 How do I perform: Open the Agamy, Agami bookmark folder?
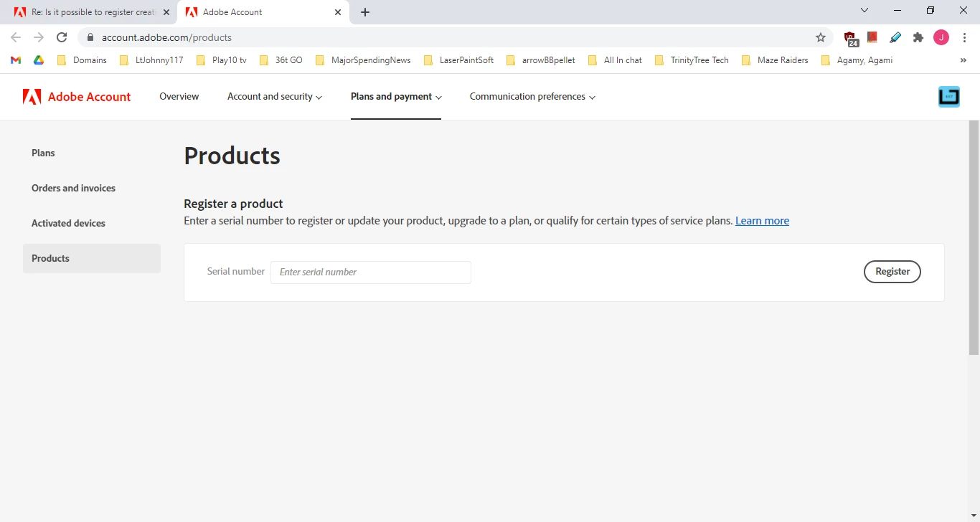[x=857, y=60]
